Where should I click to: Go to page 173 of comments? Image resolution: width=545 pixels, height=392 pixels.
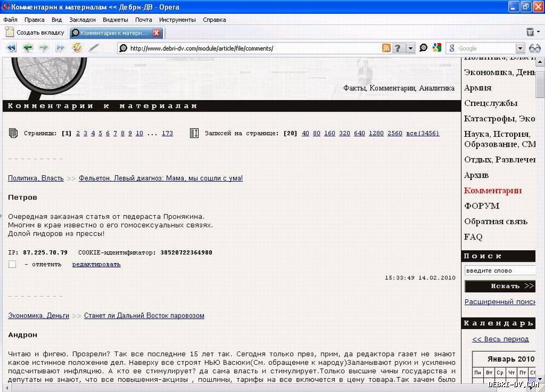click(x=167, y=133)
